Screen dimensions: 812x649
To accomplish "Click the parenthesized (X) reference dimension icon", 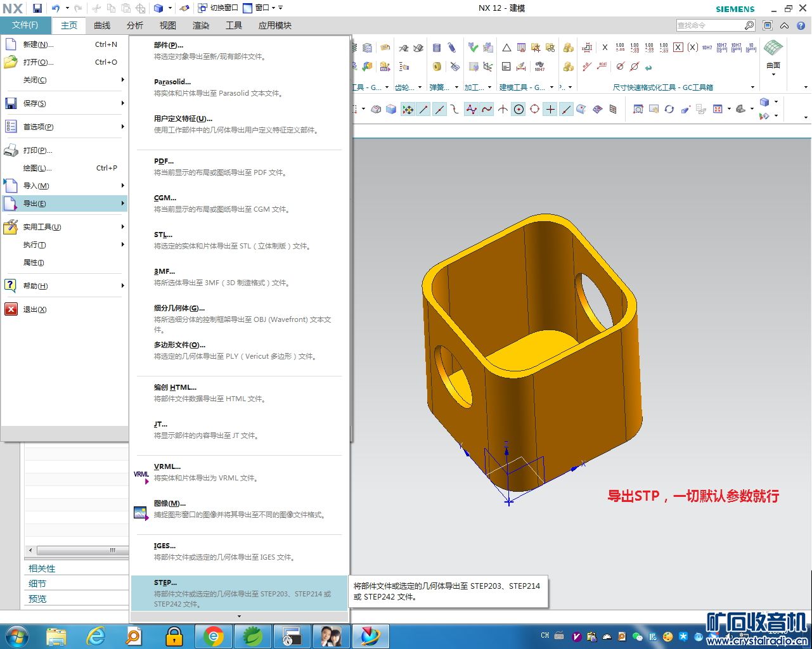I will [x=693, y=48].
